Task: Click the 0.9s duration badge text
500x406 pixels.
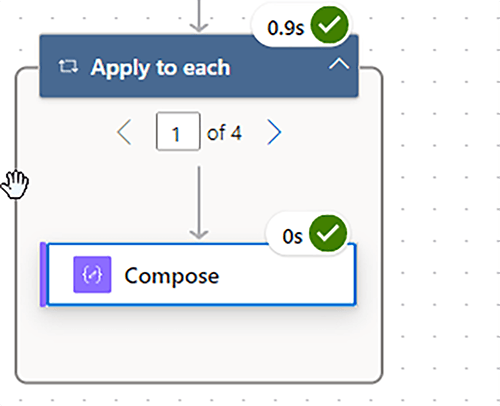Action: 286,28
